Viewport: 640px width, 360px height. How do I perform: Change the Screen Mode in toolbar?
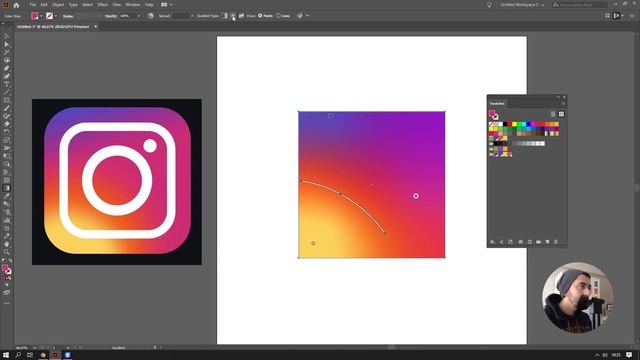click(7, 293)
